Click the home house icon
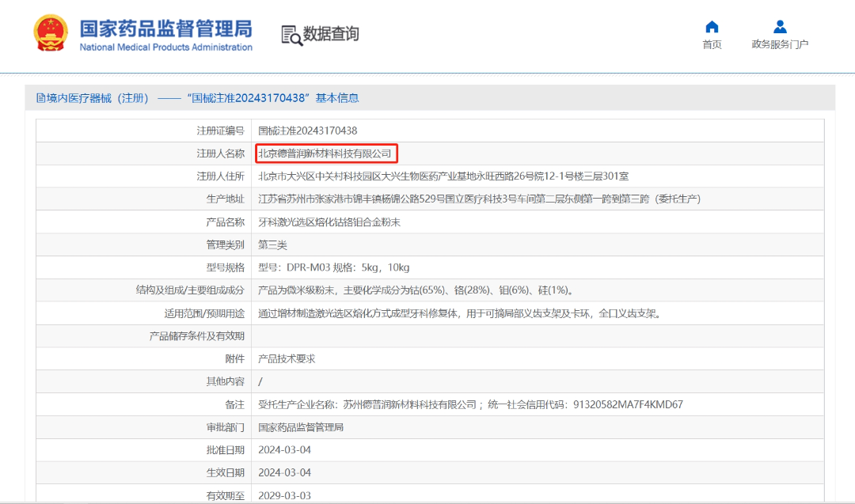This screenshot has height=504, width=855. click(x=712, y=27)
